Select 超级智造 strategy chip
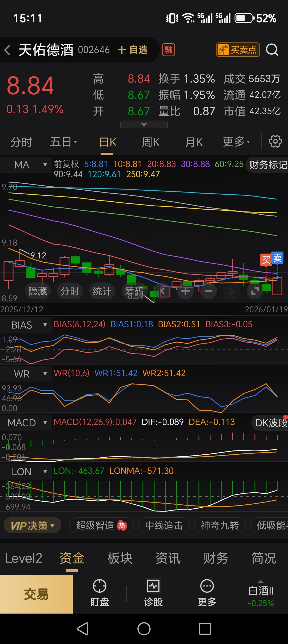This screenshot has height=644, width=288. 101,525
